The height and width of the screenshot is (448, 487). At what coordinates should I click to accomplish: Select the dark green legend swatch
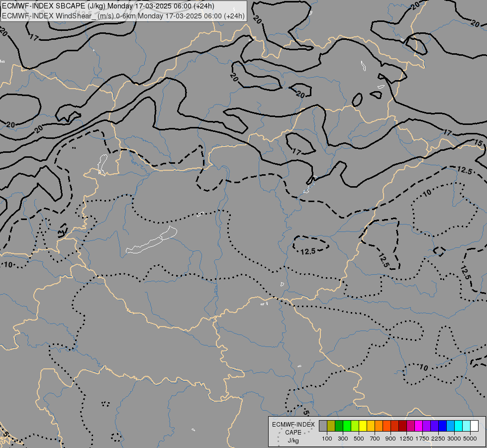point(339,426)
